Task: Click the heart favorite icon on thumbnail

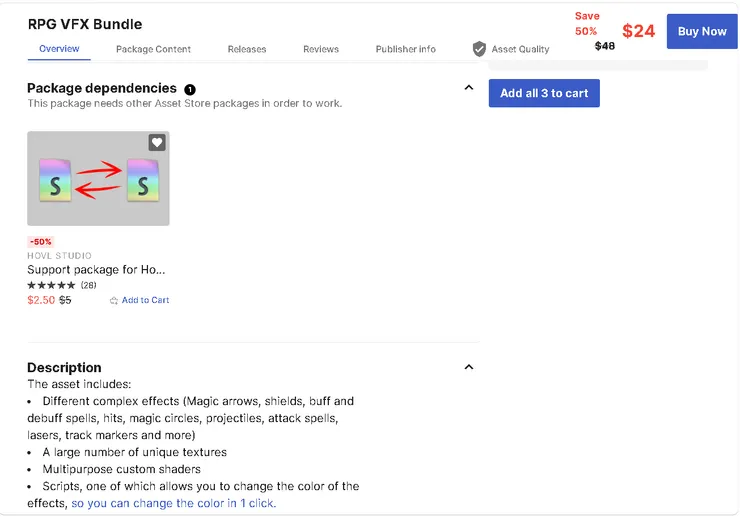Action: (157, 143)
